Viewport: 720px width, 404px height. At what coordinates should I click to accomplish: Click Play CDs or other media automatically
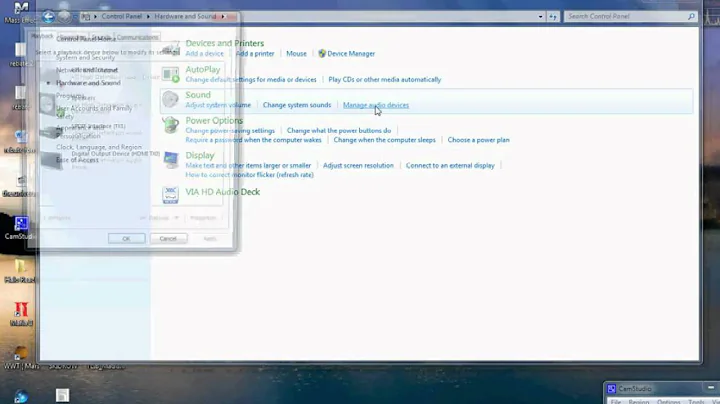(x=384, y=79)
